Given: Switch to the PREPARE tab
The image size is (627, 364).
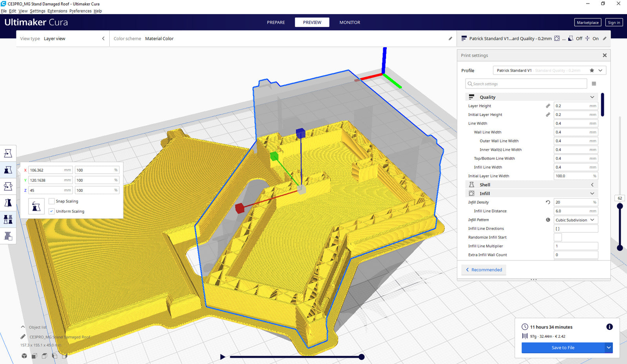Looking at the screenshot, I should [x=275, y=22].
